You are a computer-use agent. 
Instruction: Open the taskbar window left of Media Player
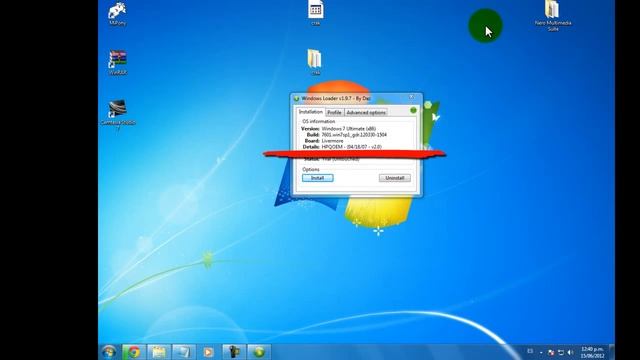(x=183, y=352)
